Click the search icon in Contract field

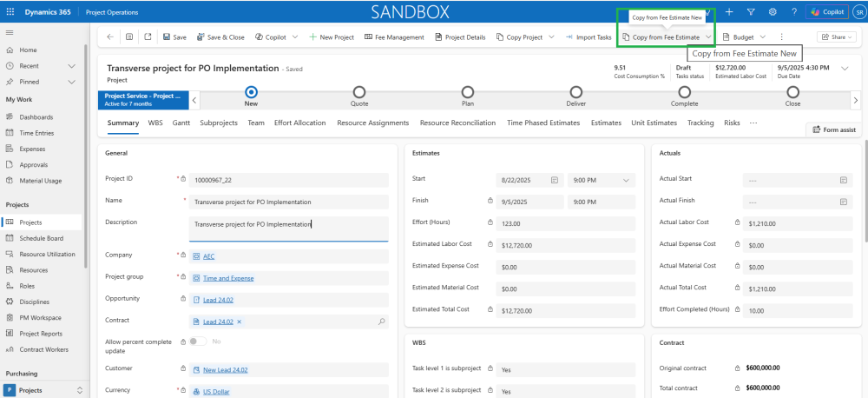pyautogui.click(x=381, y=322)
